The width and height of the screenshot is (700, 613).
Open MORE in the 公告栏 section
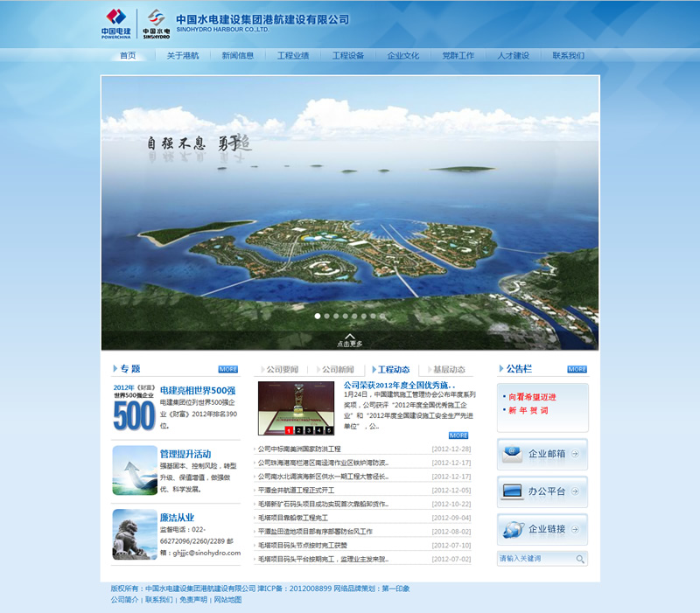coord(577,369)
